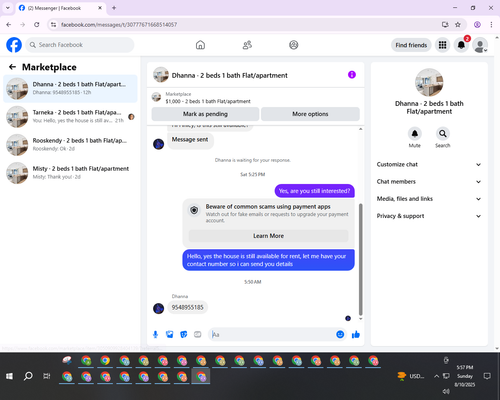500x400 pixels.
Task: Expand Chat members section
Action: pyautogui.click(x=429, y=182)
